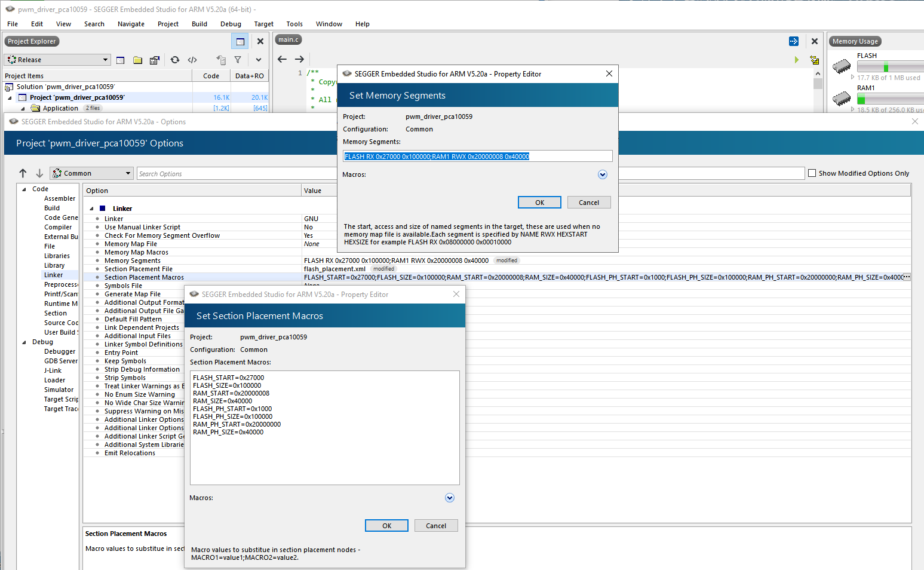Click the RAM1 memory chip icon

tap(842, 98)
